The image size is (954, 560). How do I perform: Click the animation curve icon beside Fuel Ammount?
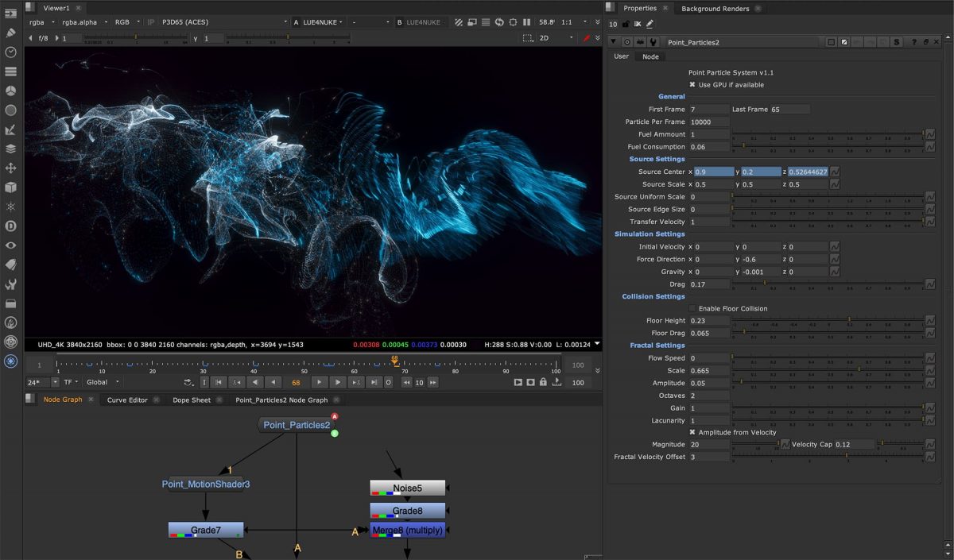click(929, 134)
